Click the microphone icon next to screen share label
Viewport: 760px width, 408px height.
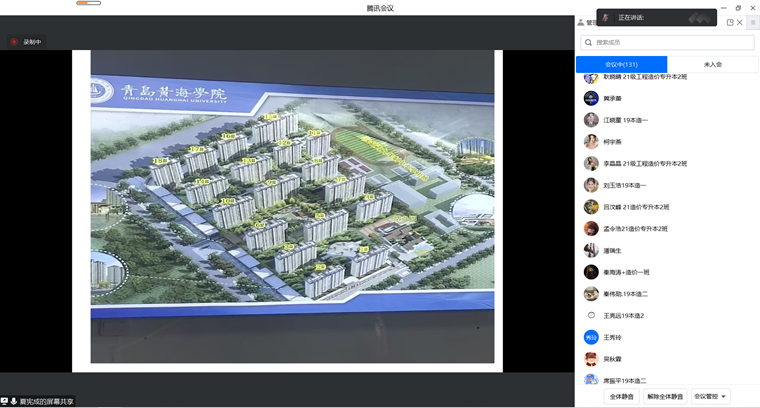click(x=14, y=401)
